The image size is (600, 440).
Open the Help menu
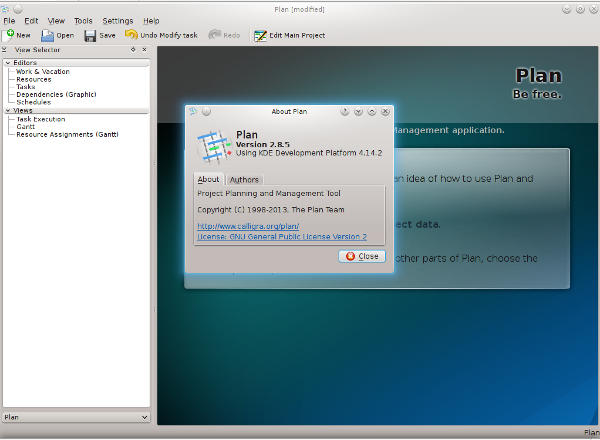151,21
